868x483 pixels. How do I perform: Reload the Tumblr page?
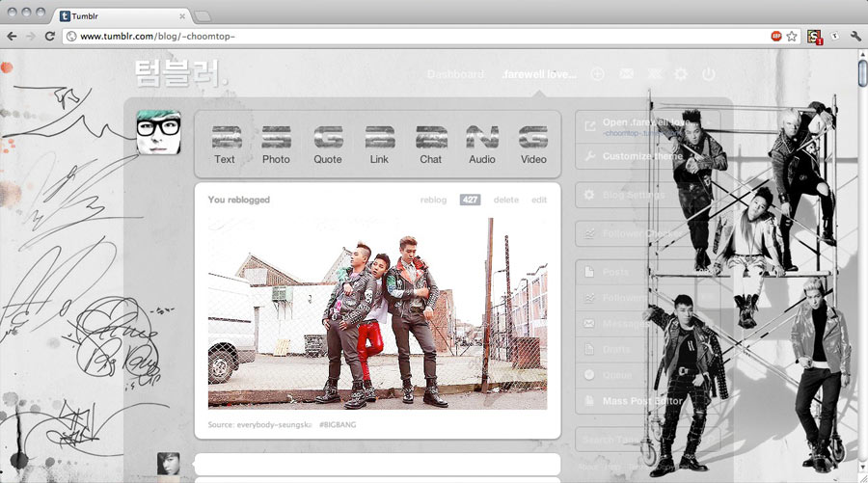[x=50, y=37]
